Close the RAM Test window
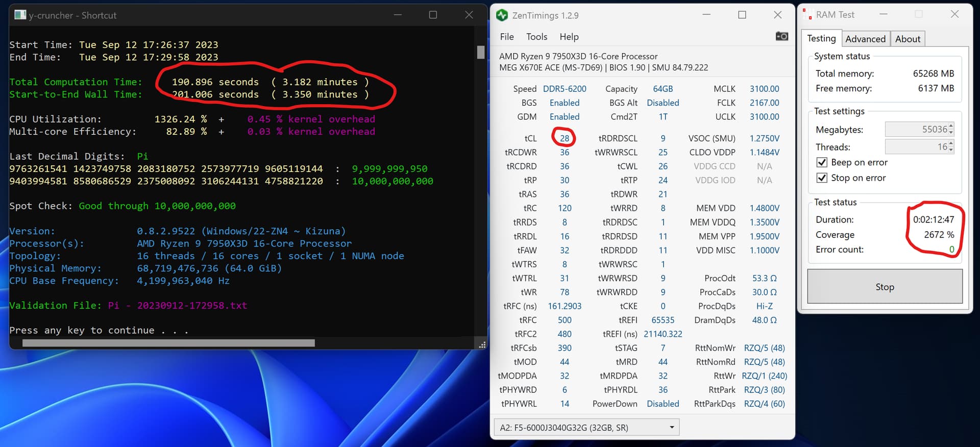 pyautogui.click(x=954, y=14)
